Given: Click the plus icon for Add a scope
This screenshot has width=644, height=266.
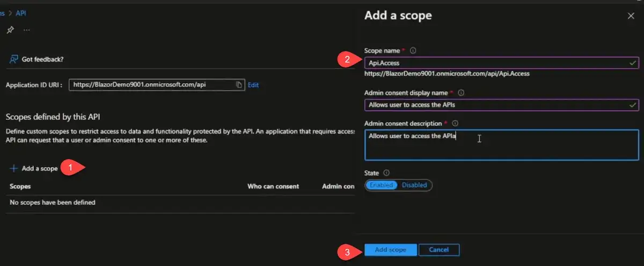Looking at the screenshot, I should [x=14, y=168].
